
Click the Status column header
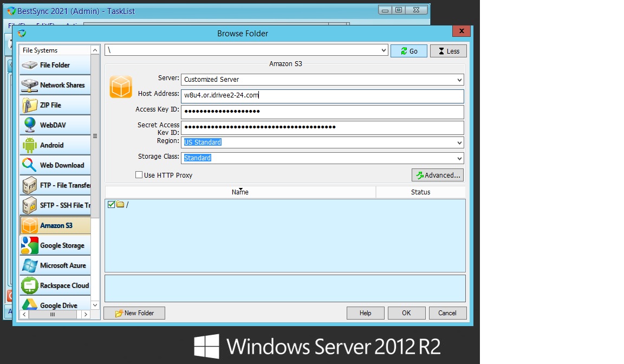(421, 192)
